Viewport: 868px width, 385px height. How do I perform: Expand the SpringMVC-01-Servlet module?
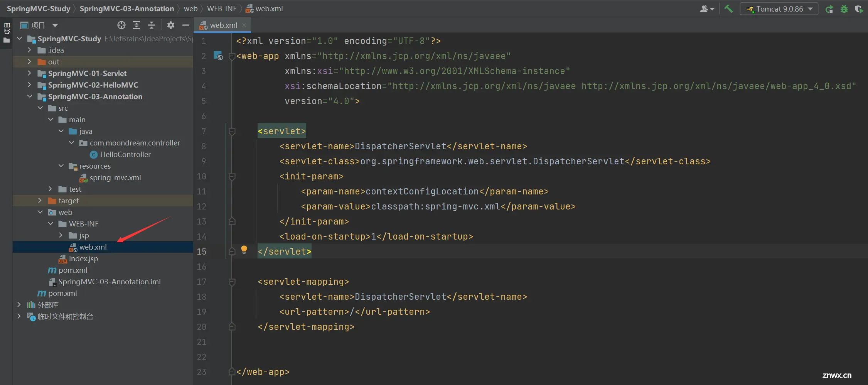[x=30, y=73]
